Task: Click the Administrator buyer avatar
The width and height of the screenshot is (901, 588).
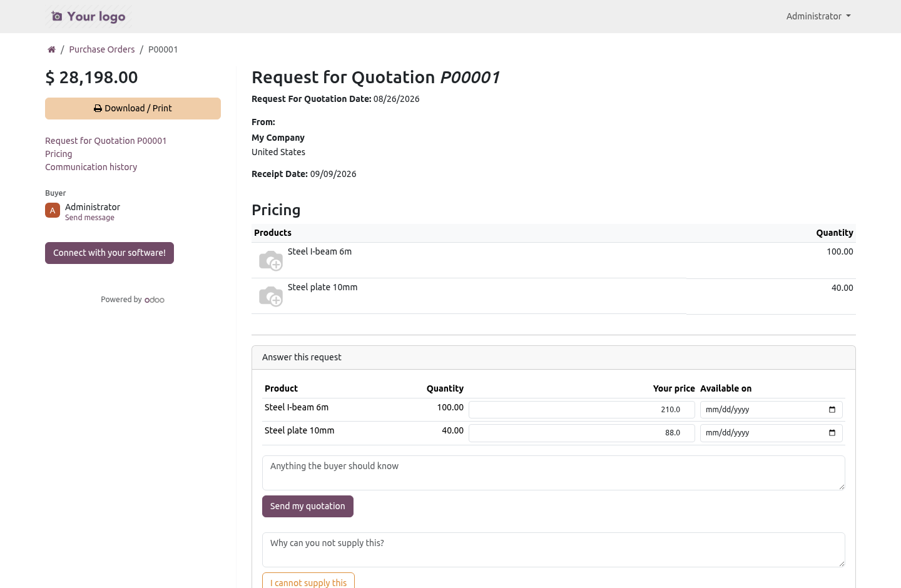Action: click(x=53, y=210)
